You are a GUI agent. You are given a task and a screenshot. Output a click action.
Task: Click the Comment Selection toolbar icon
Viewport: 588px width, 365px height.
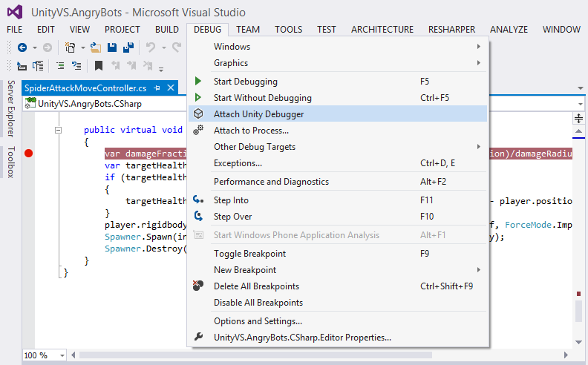click(x=60, y=66)
